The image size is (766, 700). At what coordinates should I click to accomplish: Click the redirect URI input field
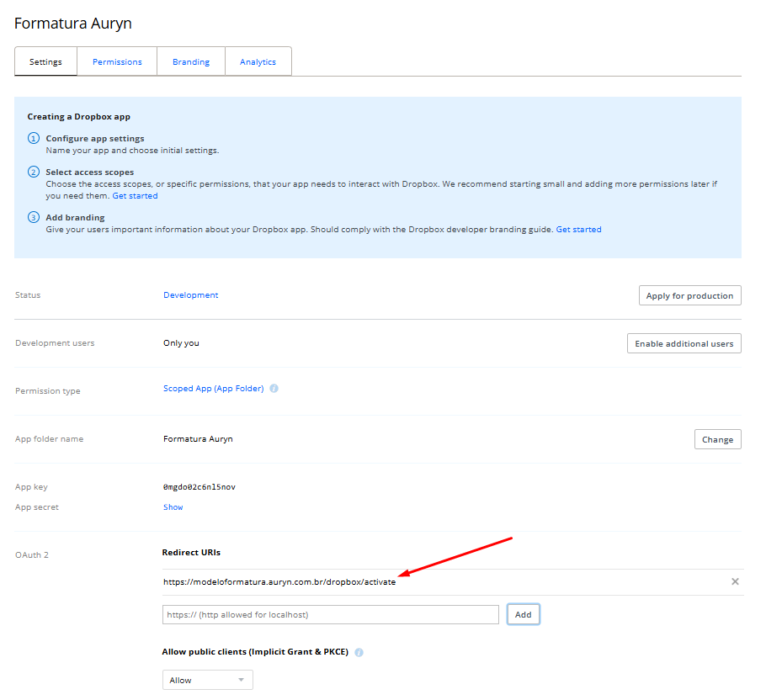point(331,614)
